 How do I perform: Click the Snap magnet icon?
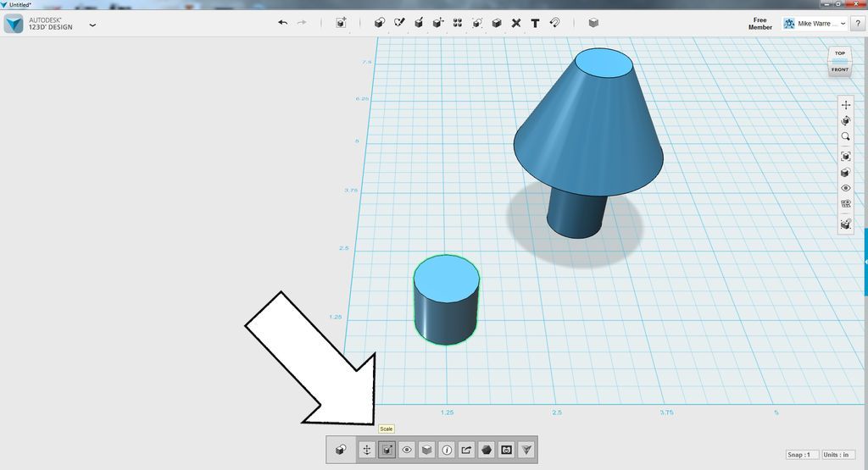(x=554, y=23)
